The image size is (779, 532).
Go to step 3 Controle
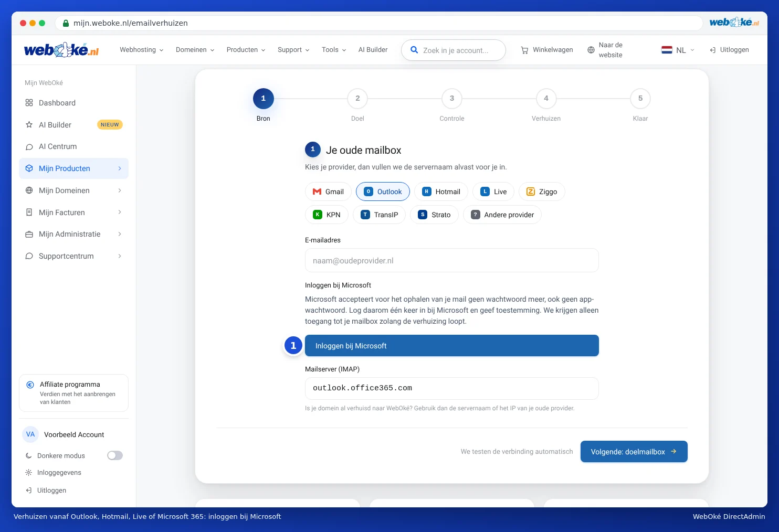452,99
